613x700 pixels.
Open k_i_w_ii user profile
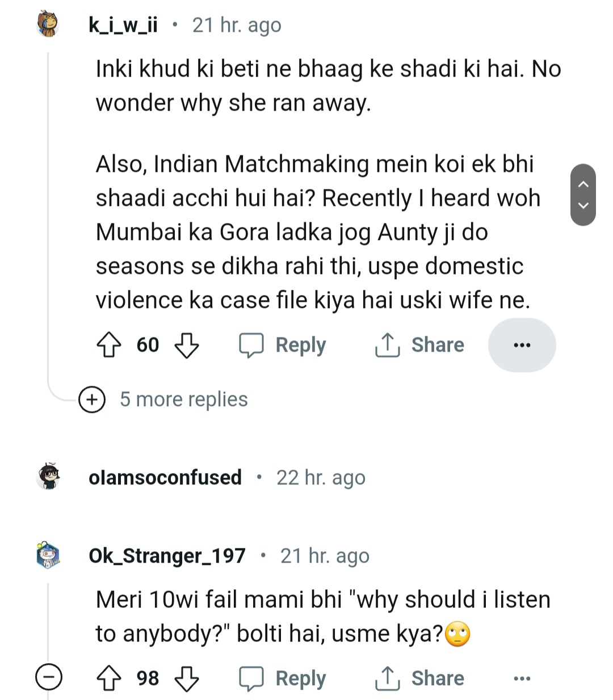[x=123, y=25]
